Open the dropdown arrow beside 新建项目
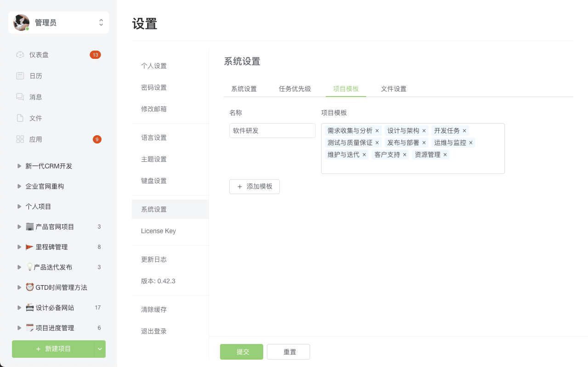This screenshot has width=588, height=367. tap(99, 349)
